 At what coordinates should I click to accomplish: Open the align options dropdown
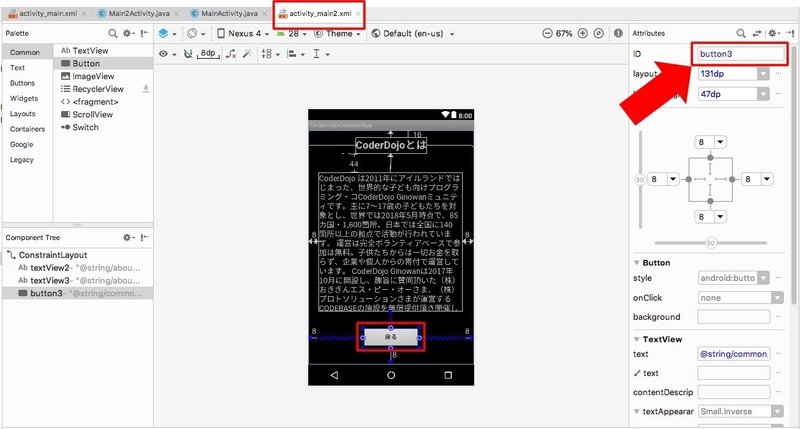click(x=295, y=54)
